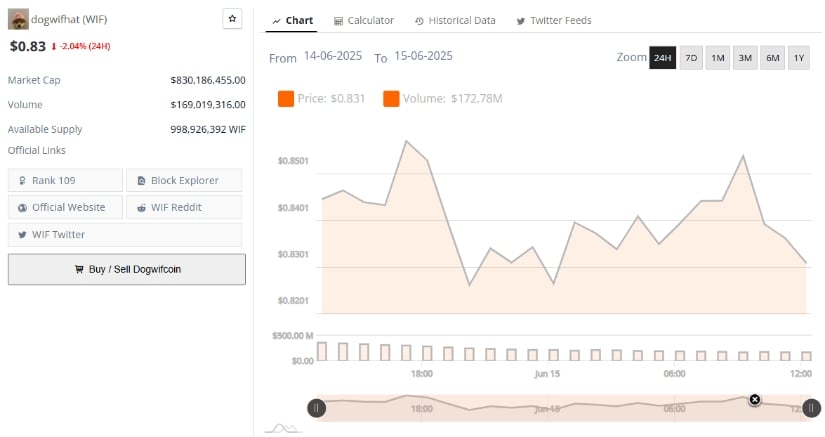The image size is (825, 437).
Task: Open the Rank 109 link
Action: (65, 180)
